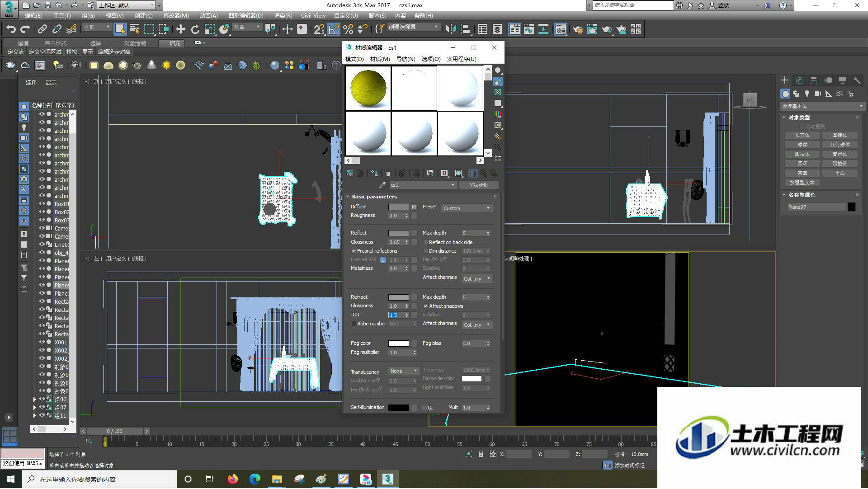The image size is (868, 489).
Task: Toggle Fresnel IOR lock L button
Action: click(x=383, y=260)
